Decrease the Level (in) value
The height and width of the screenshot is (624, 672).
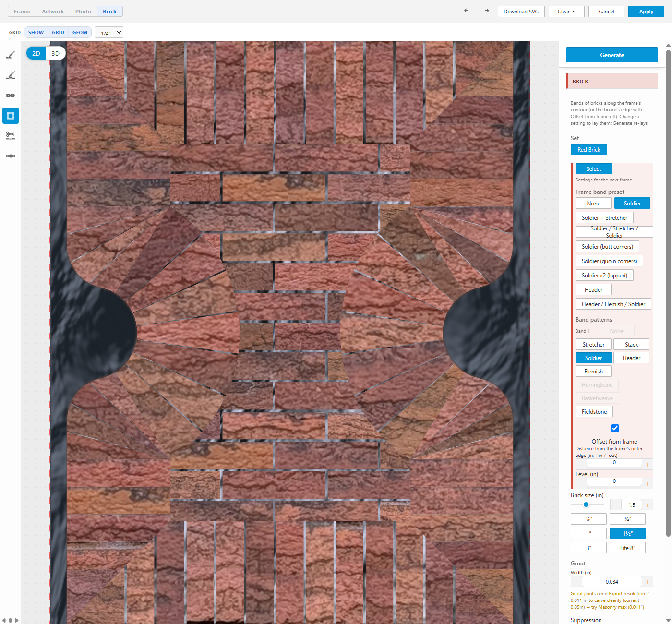581,483
